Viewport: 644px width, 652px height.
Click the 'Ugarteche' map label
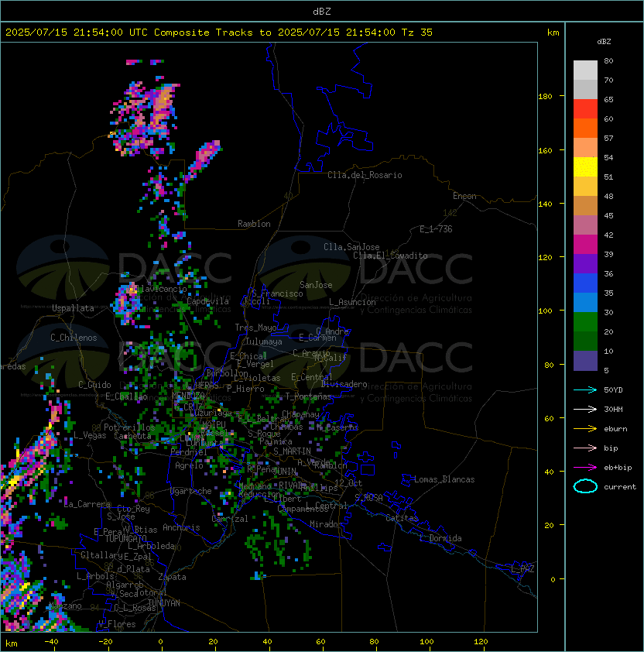[191, 491]
